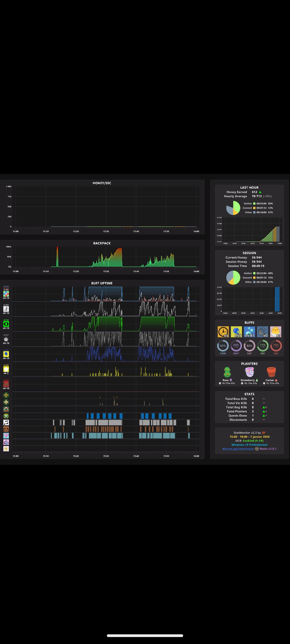The image size is (290, 644).
Task: Click the COM 82% circular gauge
Action: 223,346
